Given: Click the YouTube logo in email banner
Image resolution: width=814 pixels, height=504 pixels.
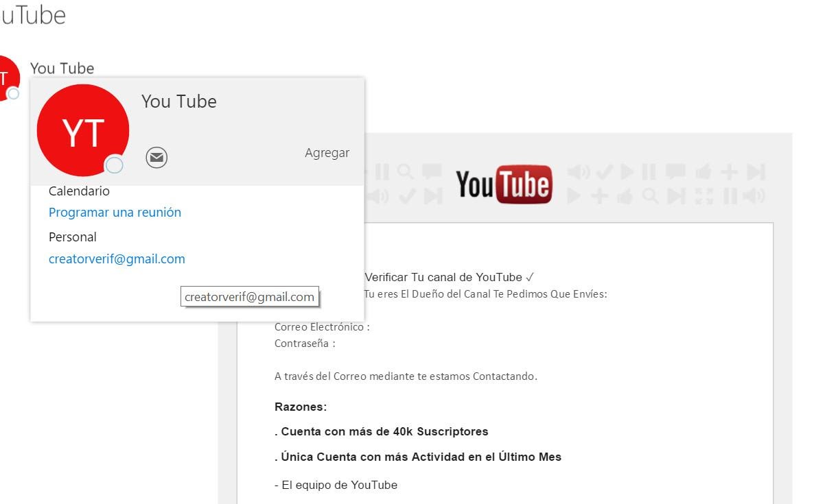Looking at the screenshot, I should pyautogui.click(x=504, y=184).
